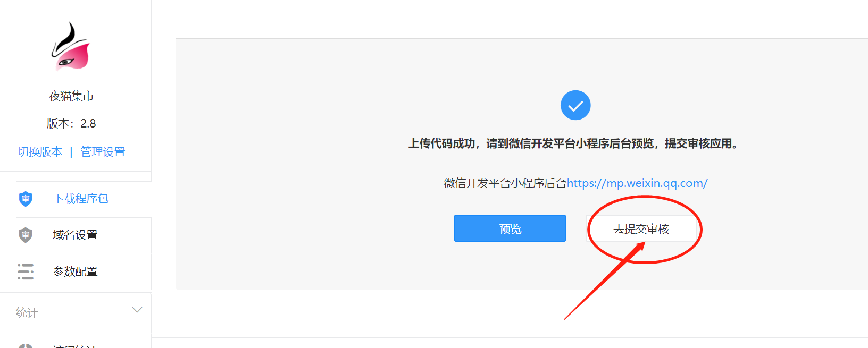Screen dimensions: 868x348
Task: Click the blue 预览 button
Action: click(510, 228)
